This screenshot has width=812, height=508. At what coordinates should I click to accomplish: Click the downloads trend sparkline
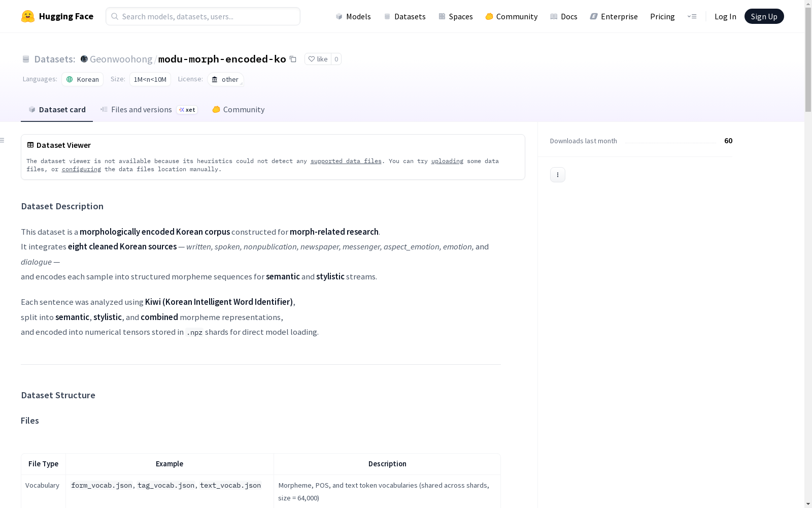point(670,142)
